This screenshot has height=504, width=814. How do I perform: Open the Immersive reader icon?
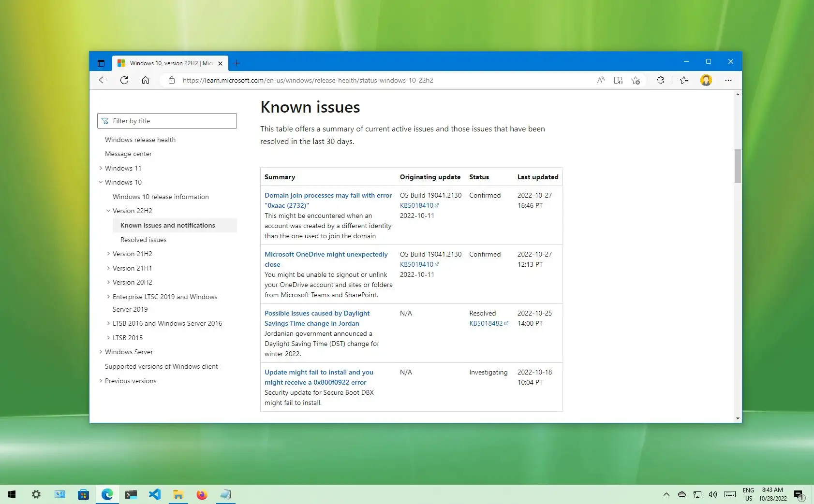(x=618, y=80)
